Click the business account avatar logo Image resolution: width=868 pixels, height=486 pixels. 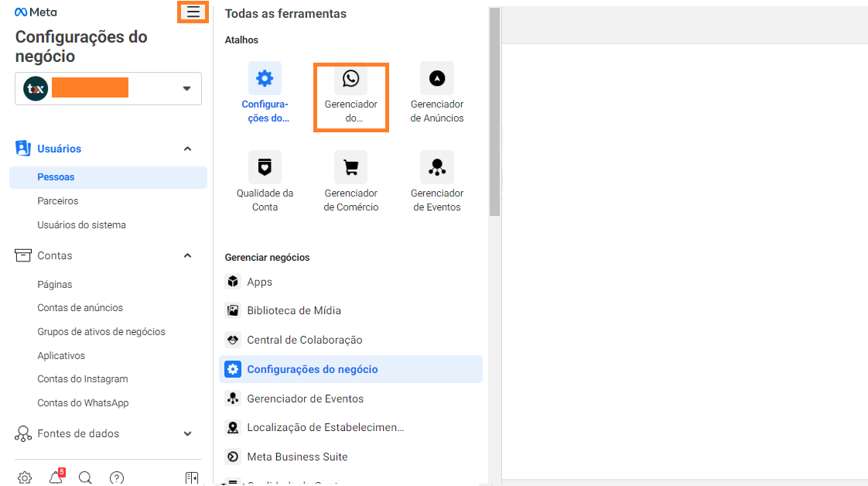pos(36,88)
